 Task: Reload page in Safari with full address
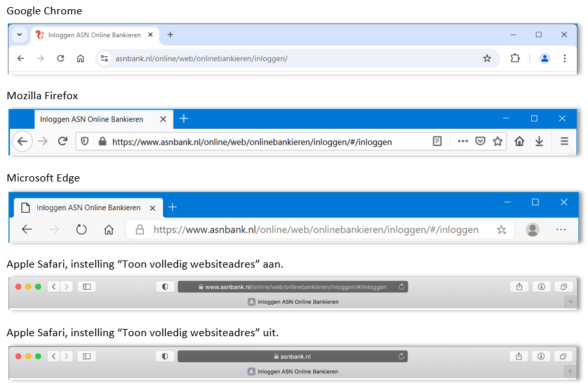pos(401,287)
